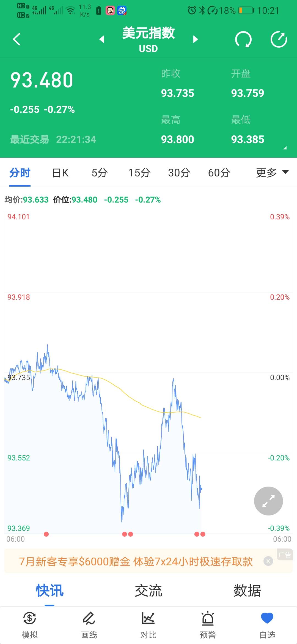Image resolution: width=297 pixels, height=644 pixels.
Task: Expand quote details with corner triangle
Action: (x=285, y=148)
